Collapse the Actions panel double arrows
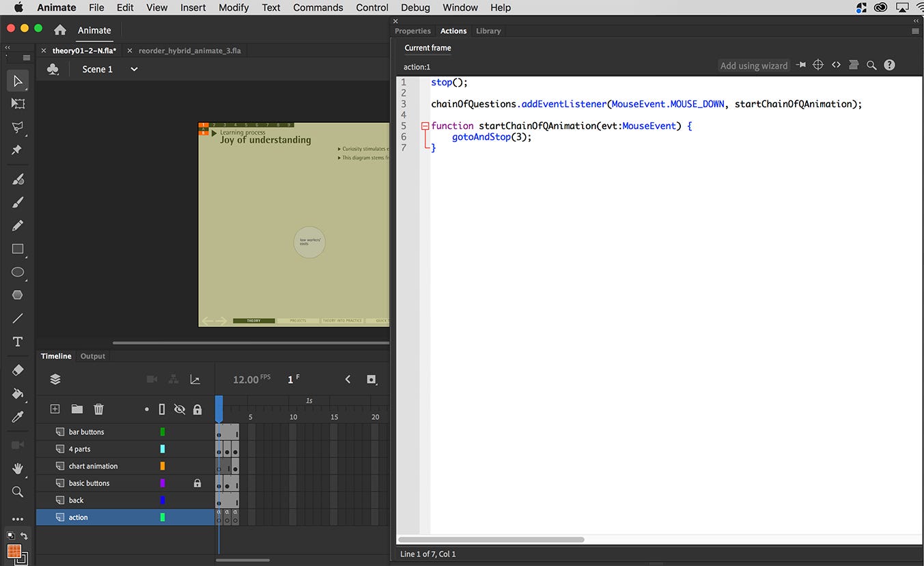Viewport: 924px width, 566px height. tap(916, 21)
